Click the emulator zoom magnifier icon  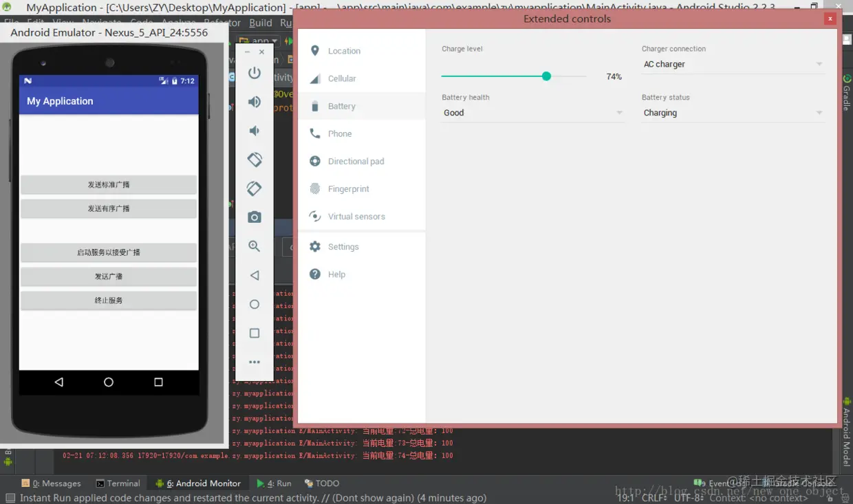[255, 246]
